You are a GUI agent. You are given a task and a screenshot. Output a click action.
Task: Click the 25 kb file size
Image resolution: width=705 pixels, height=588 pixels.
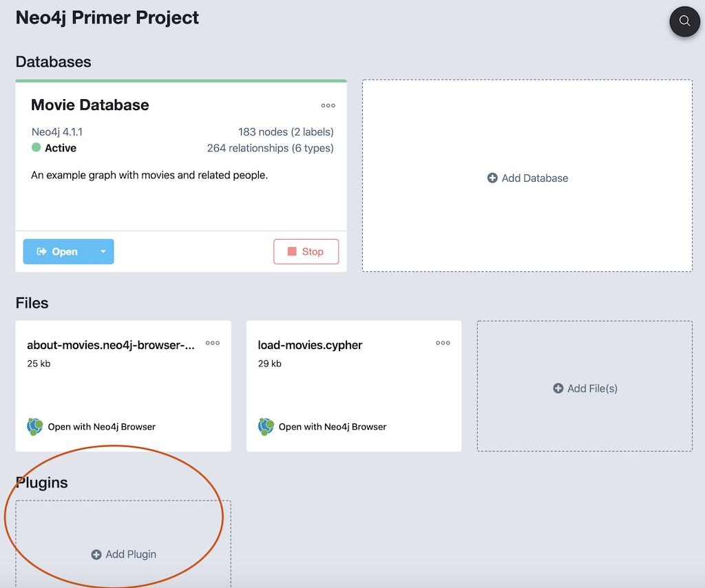pyautogui.click(x=39, y=364)
